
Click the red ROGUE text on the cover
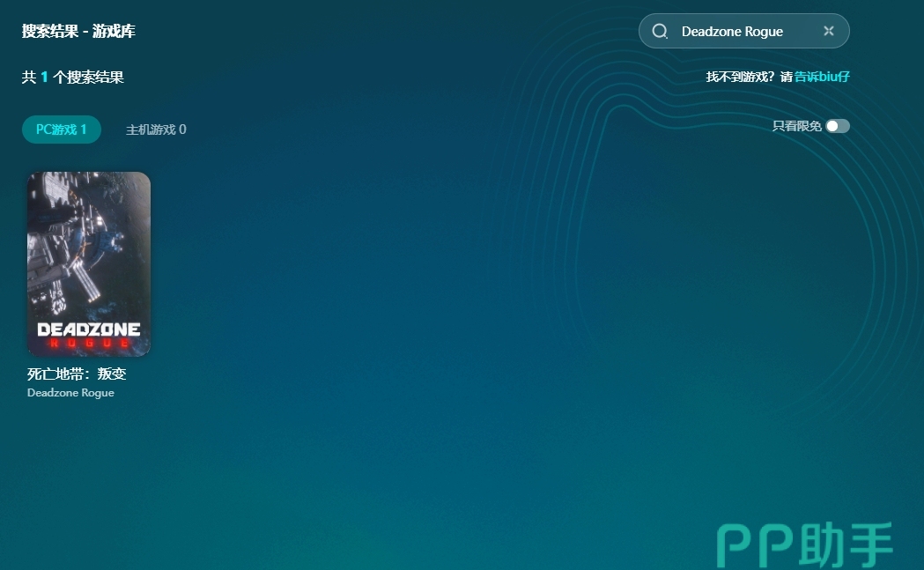88,343
